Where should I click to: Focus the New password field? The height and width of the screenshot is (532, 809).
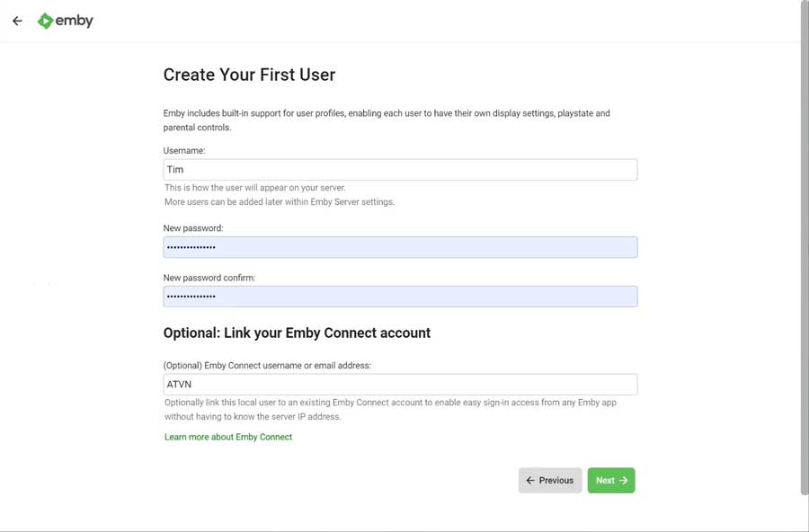[400, 247]
